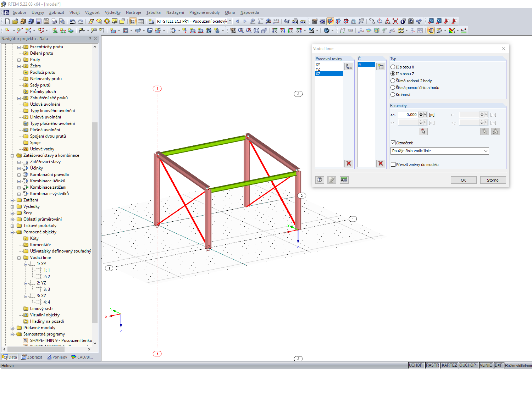Go to next module with right arrow
Viewport: 532px width, 399px height.
coord(245,21)
